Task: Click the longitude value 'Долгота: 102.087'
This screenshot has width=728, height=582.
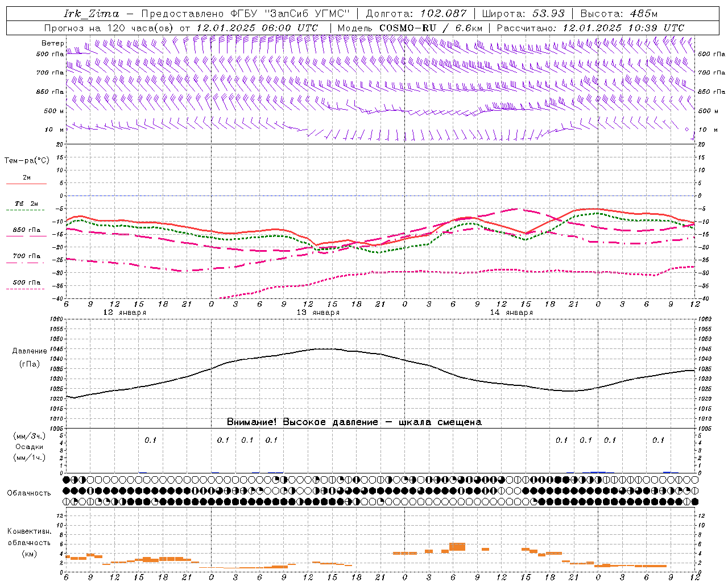Action: (x=416, y=14)
